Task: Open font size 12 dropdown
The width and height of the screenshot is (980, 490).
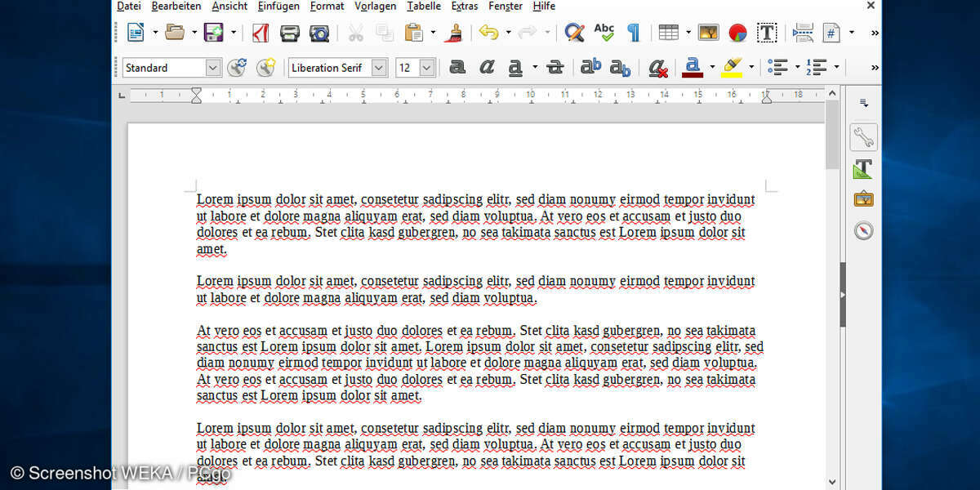Action: pos(426,68)
